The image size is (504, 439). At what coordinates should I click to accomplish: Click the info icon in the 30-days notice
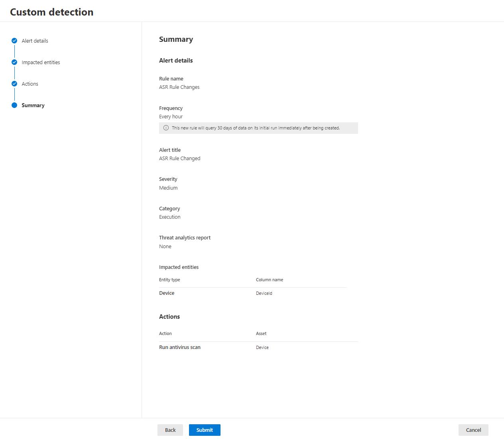(165, 128)
